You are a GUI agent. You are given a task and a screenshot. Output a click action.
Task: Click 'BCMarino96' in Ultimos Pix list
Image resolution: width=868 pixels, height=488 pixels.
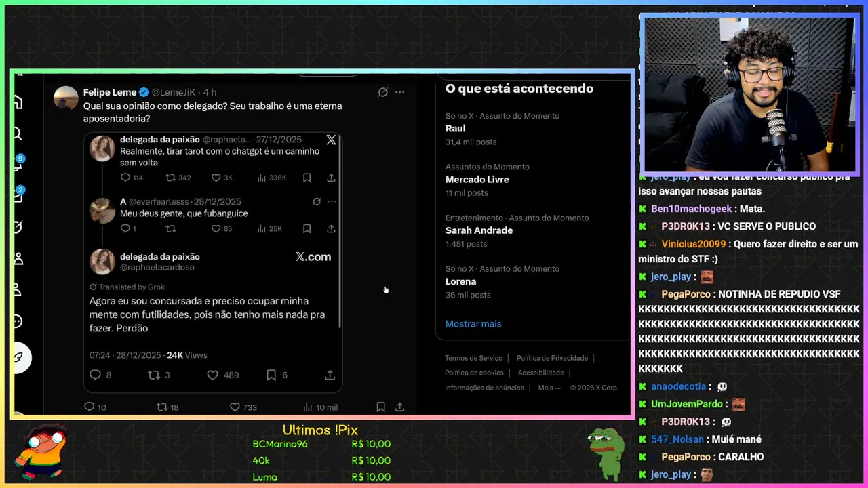pos(280,444)
